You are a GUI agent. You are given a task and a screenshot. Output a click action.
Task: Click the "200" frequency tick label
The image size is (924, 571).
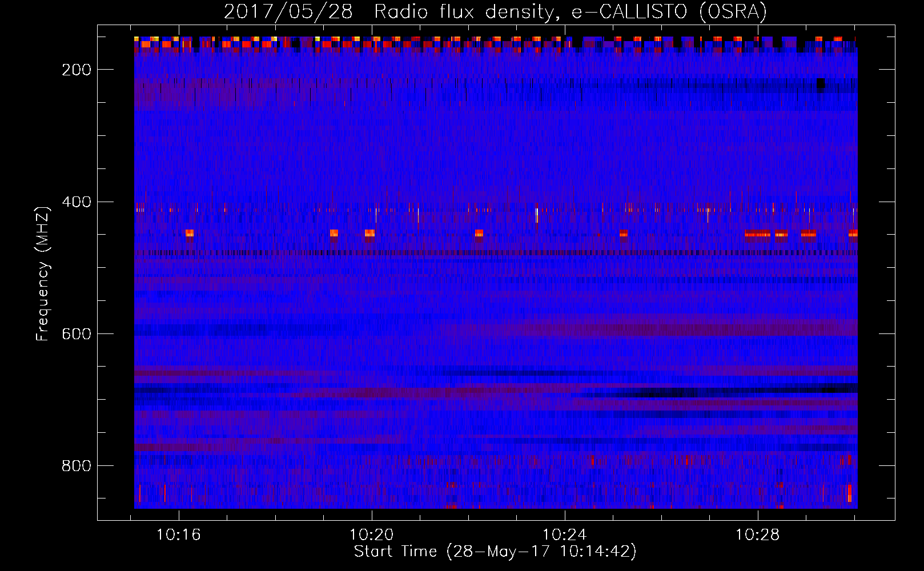click(77, 70)
